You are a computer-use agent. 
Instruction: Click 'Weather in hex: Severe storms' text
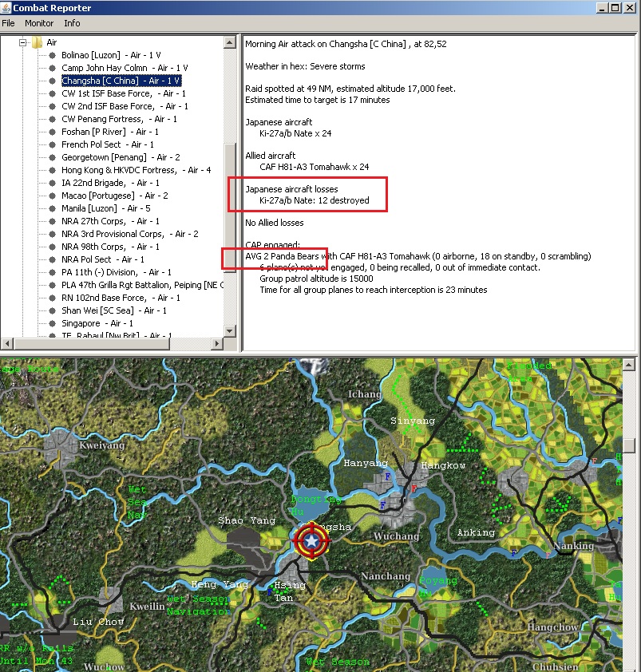pyautogui.click(x=305, y=66)
